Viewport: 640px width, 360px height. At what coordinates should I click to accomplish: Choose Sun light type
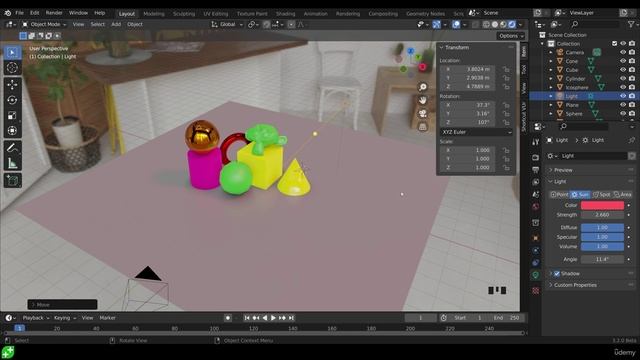(x=580, y=195)
